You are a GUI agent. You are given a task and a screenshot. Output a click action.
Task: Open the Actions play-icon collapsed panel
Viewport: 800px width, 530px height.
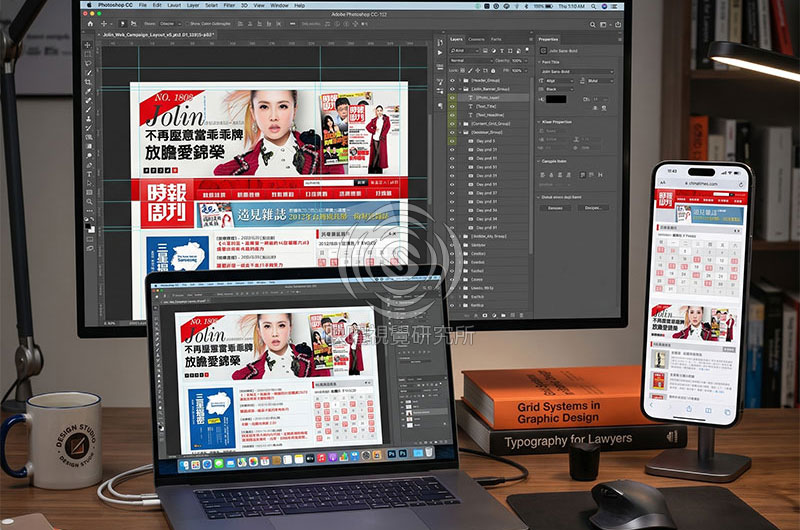click(x=440, y=53)
